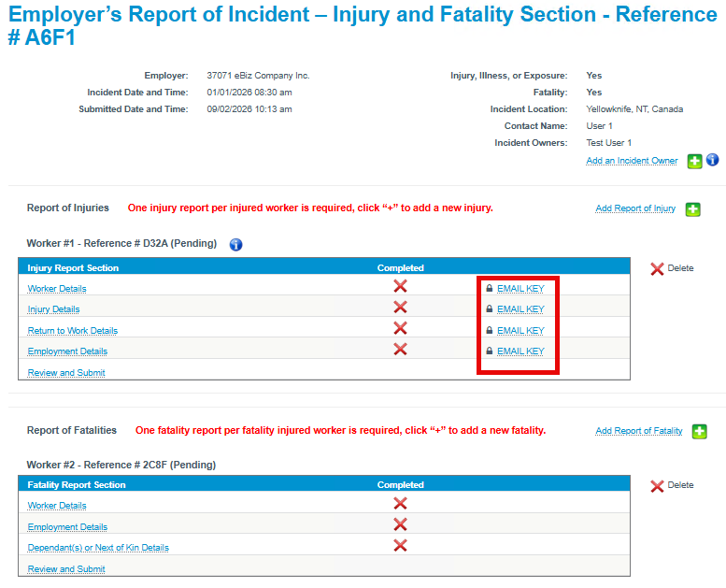Select EMAIL KEY for Employment Details row
The width and height of the screenshot is (726, 588).
click(x=520, y=351)
